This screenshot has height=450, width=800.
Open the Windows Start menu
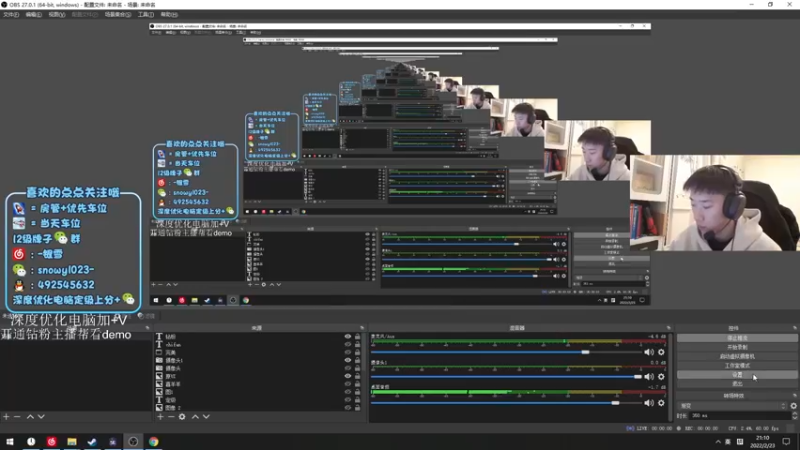point(10,441)
